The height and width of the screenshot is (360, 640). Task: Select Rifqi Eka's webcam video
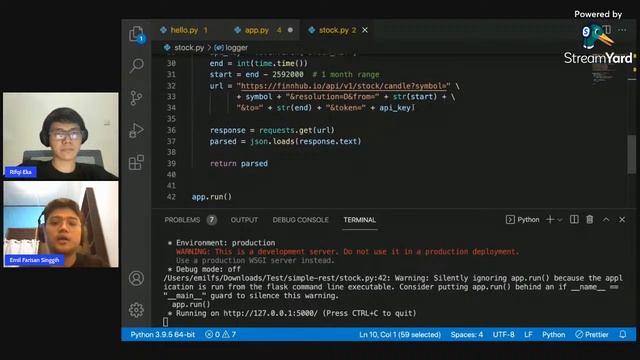click(x=61, y=135)
